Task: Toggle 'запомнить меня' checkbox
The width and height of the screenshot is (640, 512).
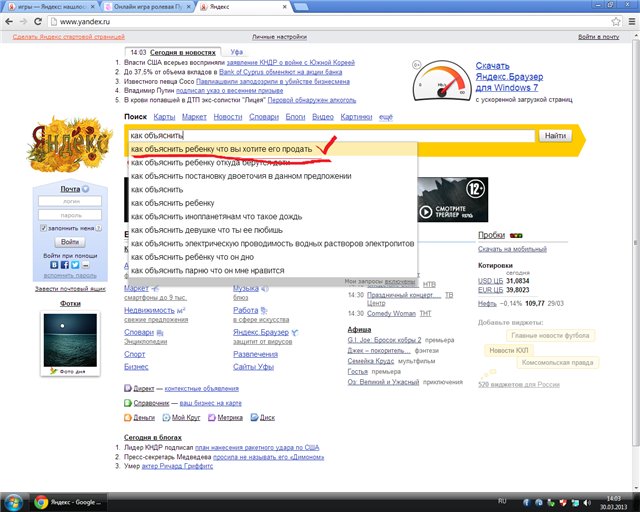Action: click(x=43, y=228)
